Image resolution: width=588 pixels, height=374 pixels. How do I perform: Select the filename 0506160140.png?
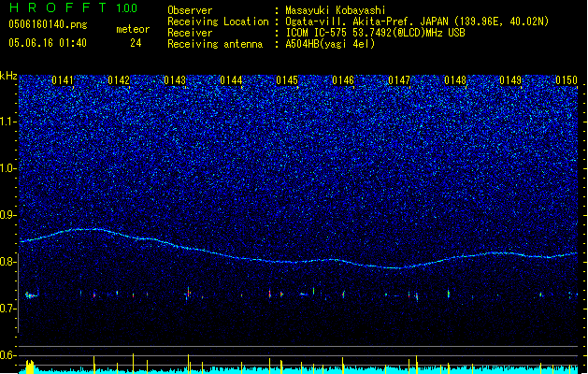tap(48, 24)
